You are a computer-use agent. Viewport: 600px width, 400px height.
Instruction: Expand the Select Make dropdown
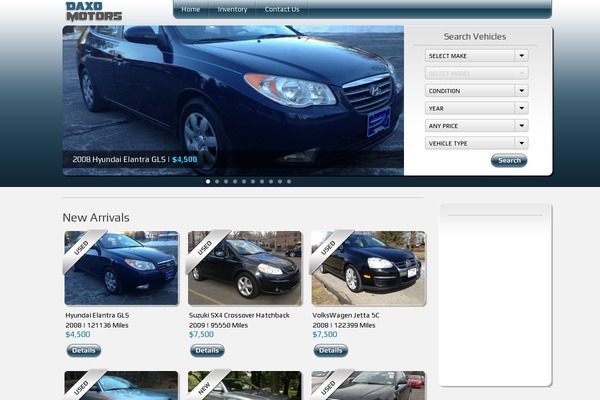pos(476,56)
